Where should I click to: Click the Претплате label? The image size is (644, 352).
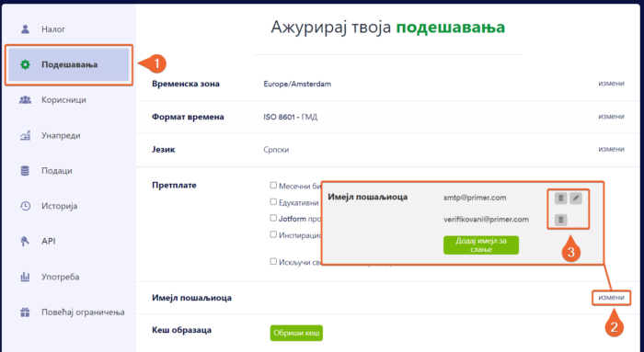pos(174,186)
